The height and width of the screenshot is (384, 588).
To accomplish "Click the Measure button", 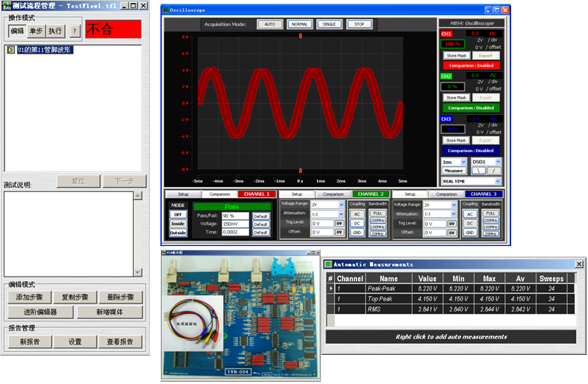I will [x=454, y=171].
